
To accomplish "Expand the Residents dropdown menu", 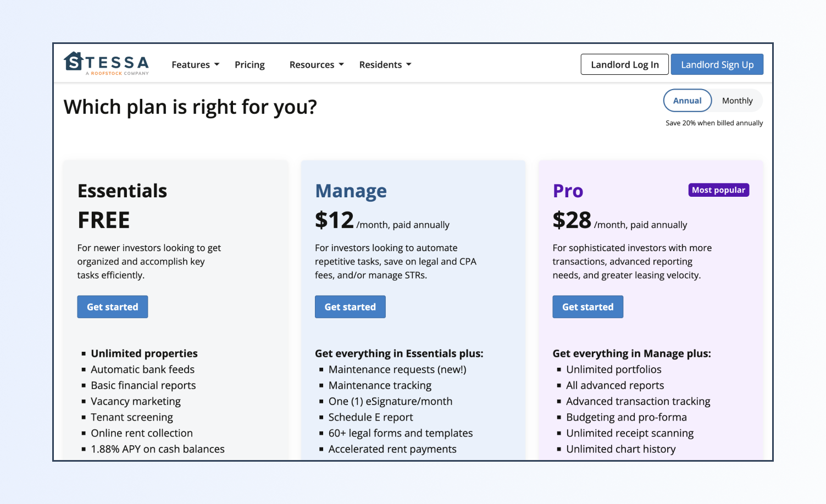I will click(x=385, y=65).
